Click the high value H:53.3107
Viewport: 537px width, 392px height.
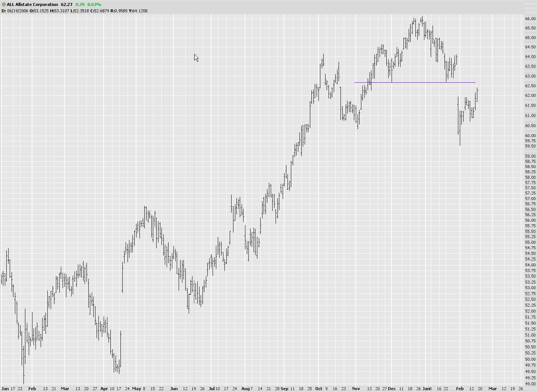pyautogui.click(x=60, y=11)
